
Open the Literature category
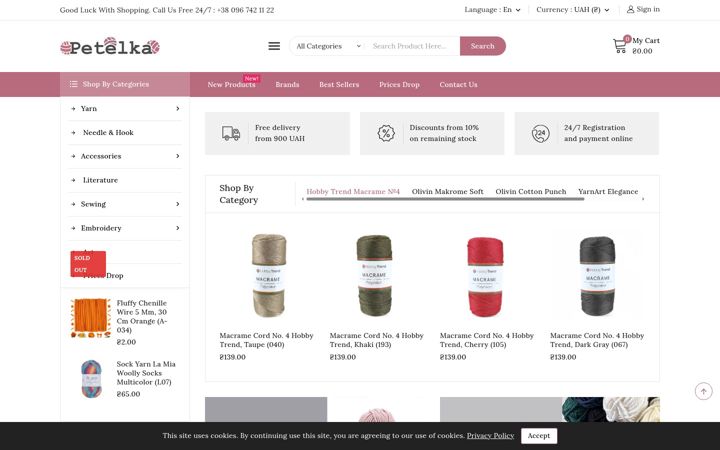tap(101, 180)
